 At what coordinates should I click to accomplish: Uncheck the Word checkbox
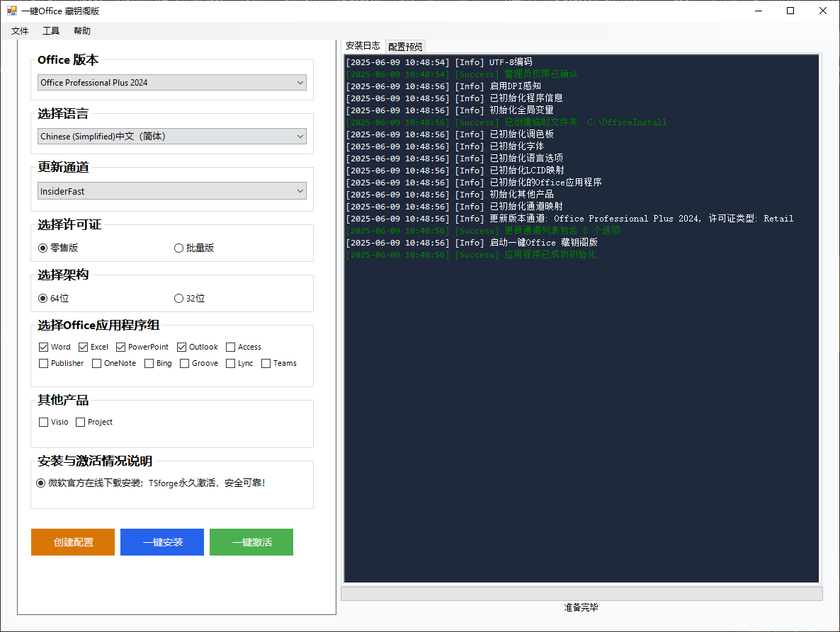(x=44, y=347)
